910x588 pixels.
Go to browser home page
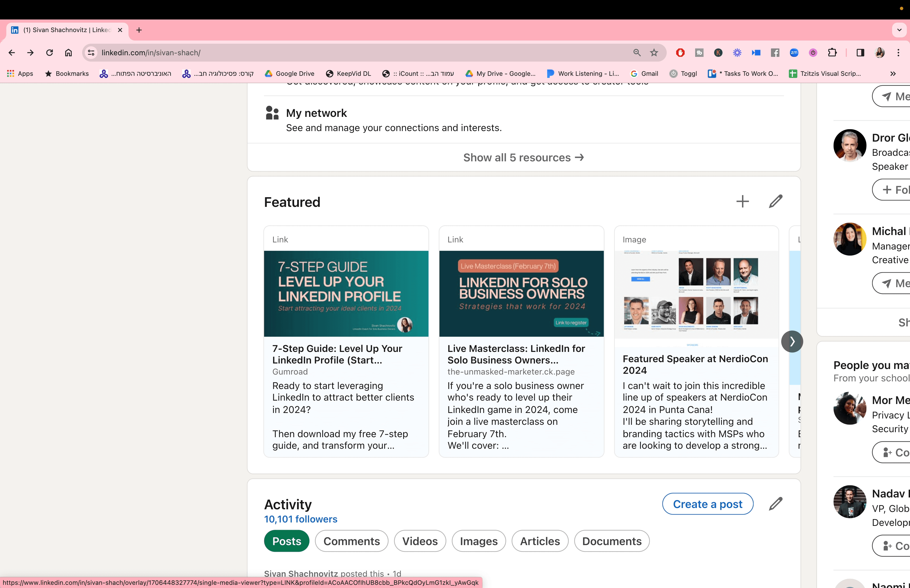(68, 53)
